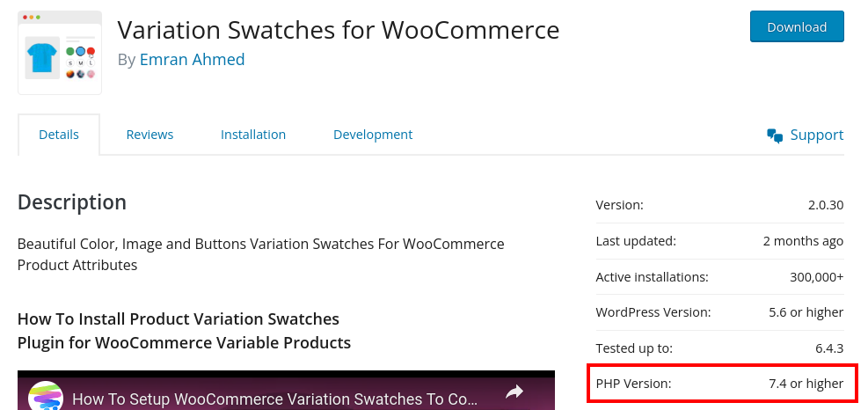The height and width of the screenshot is (410, 868).
Task: Click the Version 2.0.30 row
Action: (719, 205)
